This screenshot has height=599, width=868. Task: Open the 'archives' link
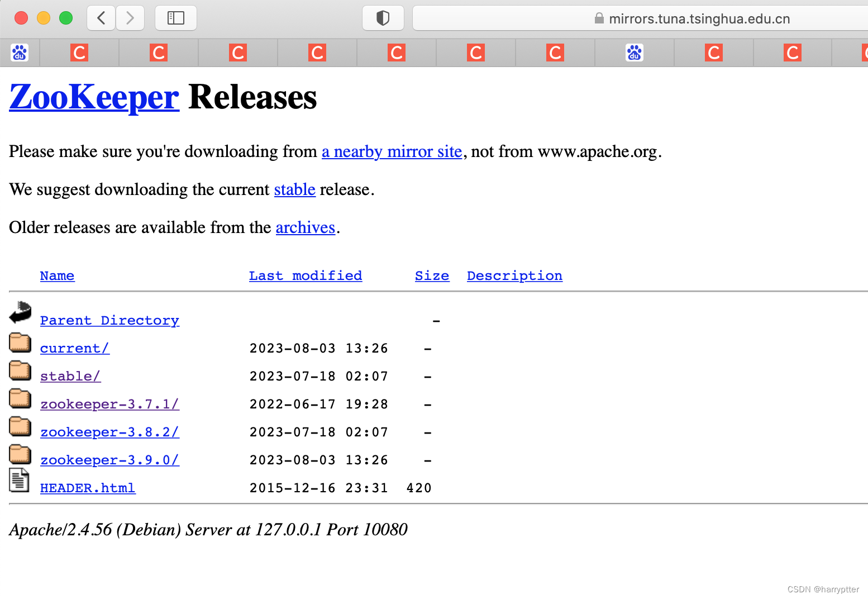[x=306, y=227]
